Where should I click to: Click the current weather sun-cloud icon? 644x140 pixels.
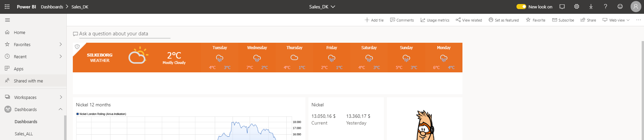tap(138, 56)
